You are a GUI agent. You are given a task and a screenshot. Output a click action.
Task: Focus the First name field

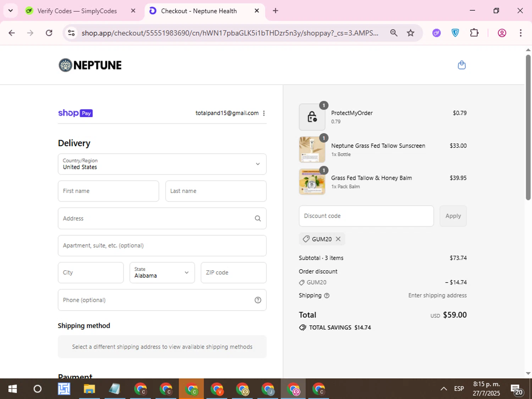(x=108, y=191)
